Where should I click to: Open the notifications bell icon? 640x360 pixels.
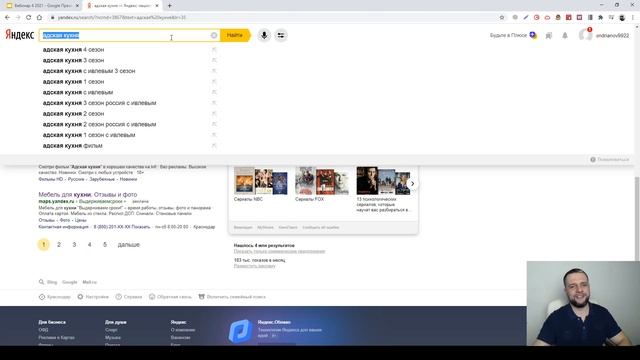tap(565, 36)
